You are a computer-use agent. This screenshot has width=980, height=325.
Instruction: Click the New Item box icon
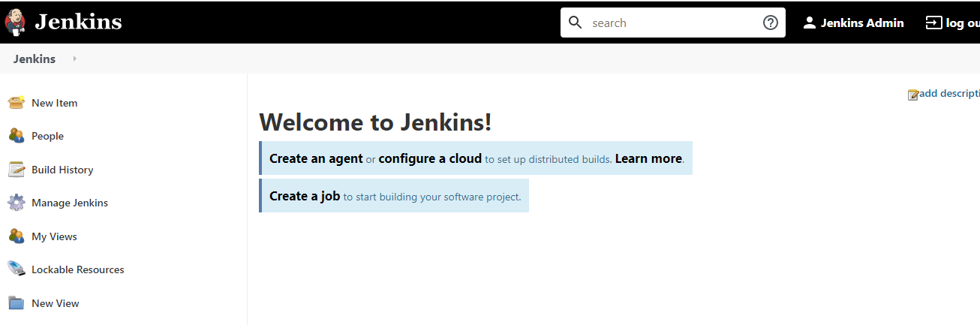pos(17,102)
